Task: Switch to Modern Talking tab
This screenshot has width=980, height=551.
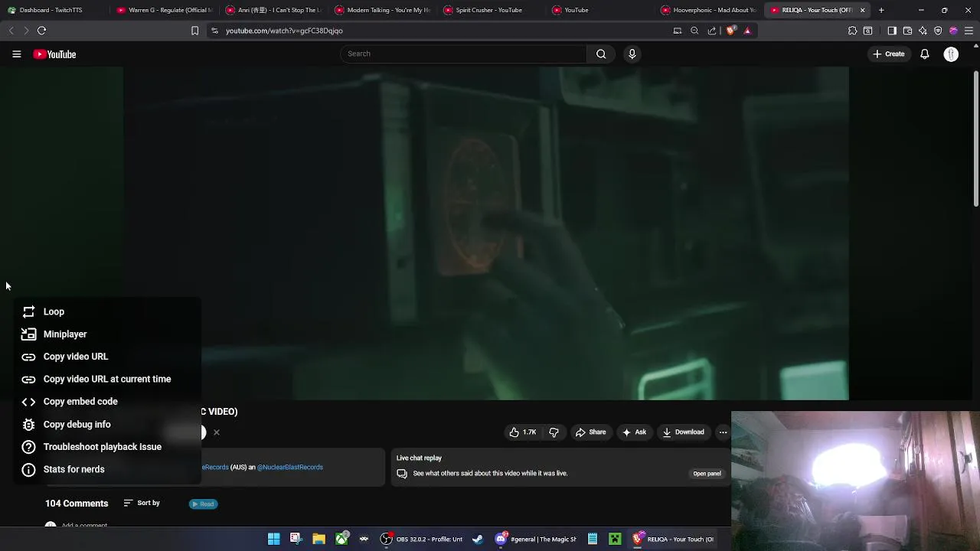Action: click(382, 10)
